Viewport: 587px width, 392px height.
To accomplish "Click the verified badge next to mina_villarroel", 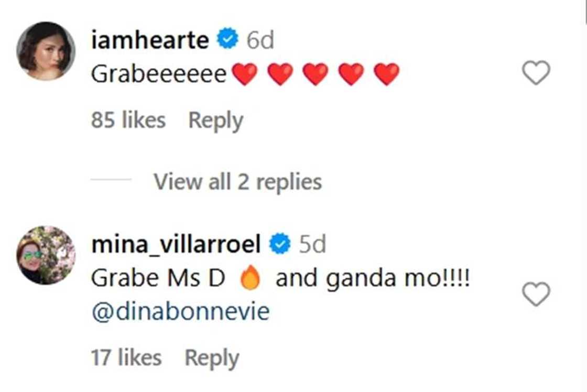I will (x=280, y=243).
